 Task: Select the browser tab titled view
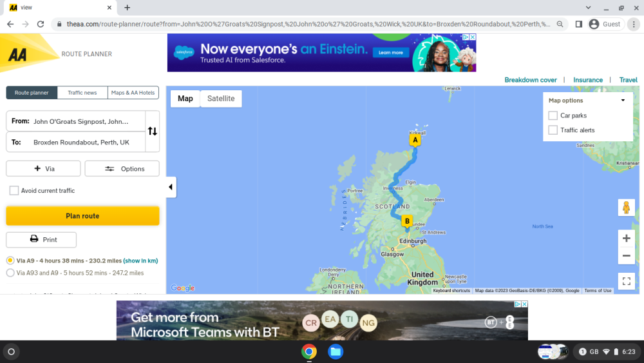[x=59, y=7]
